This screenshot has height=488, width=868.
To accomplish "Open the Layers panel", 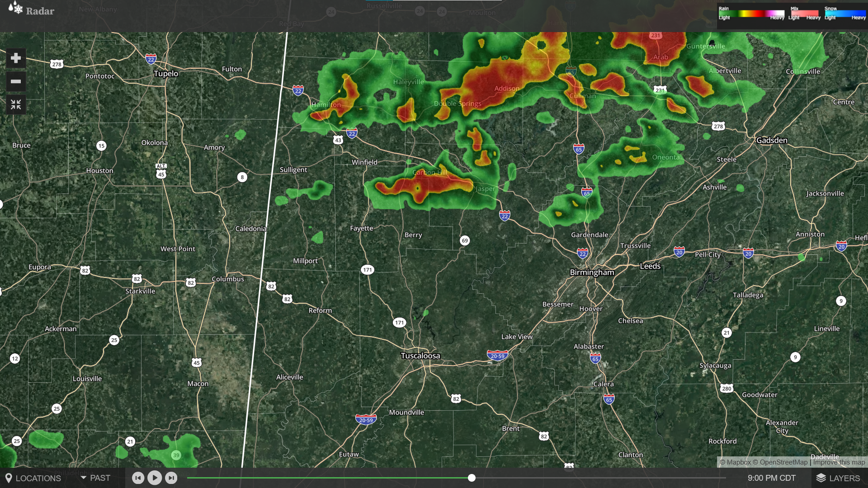I will point(839,478).
